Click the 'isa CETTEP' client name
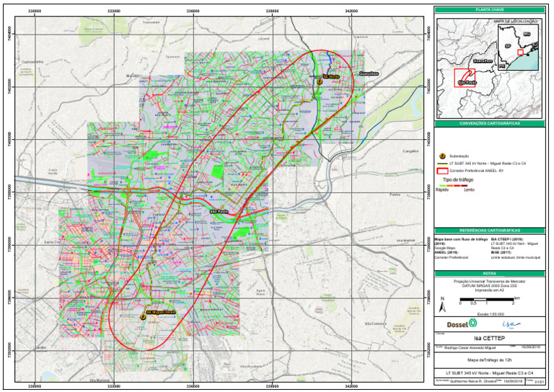Image resolution: width=554 pixels, height=392 pixels. [x=490, y=339]
